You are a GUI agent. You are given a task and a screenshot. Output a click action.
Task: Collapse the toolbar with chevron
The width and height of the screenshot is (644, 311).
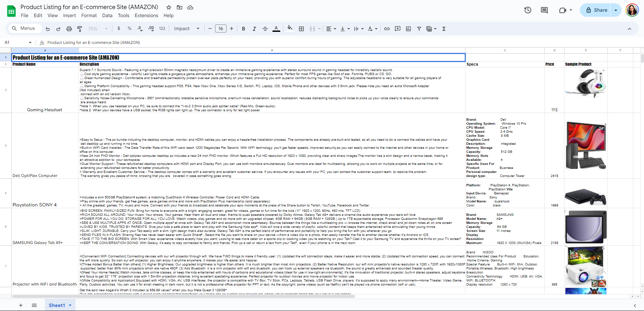(x=630, y=29)
